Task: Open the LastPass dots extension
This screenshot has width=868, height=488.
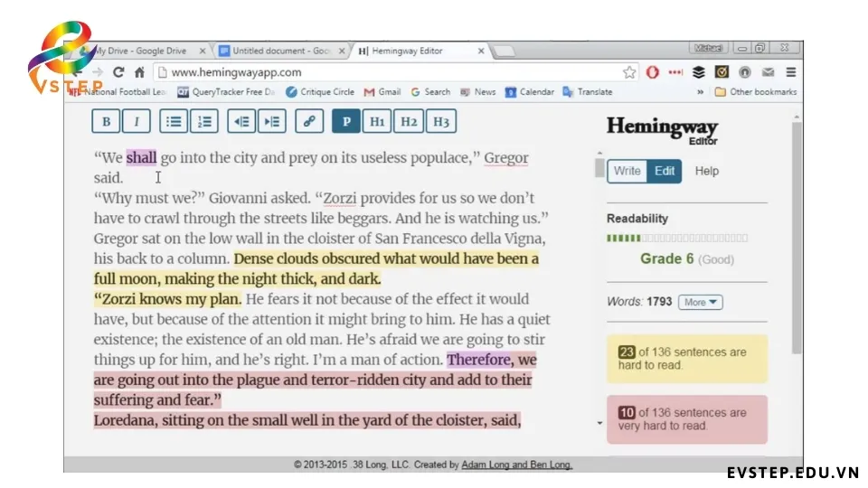Action: (675, 72)
